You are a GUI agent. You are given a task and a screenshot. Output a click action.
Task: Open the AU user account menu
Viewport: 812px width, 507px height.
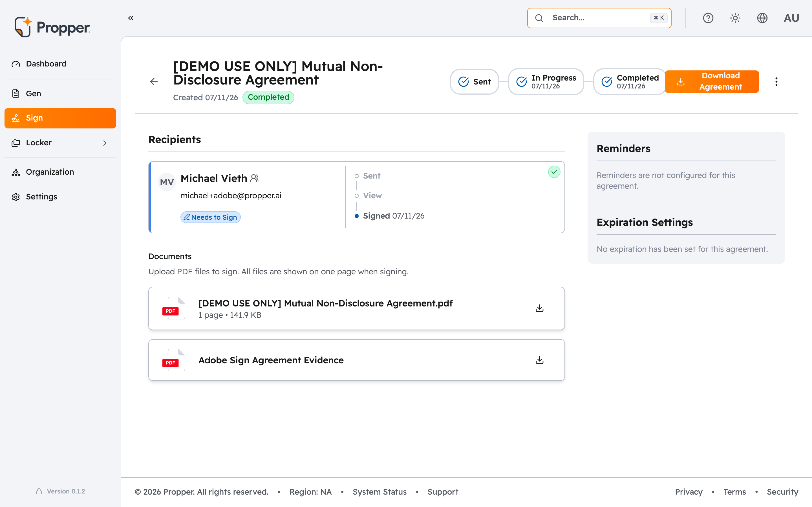tap(791, 18)
